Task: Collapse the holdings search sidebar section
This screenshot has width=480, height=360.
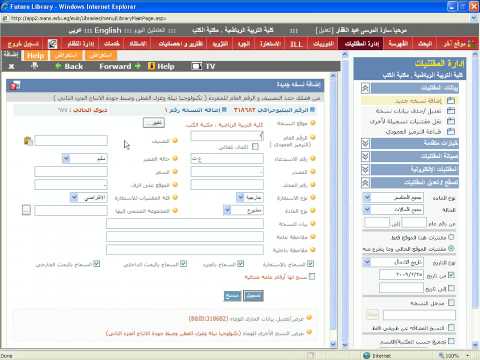Action: pyautogui.click(x=365, y=183)
